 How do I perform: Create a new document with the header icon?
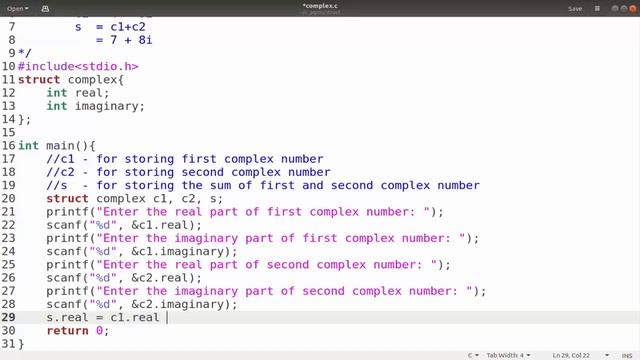click(x=45, y=9)
